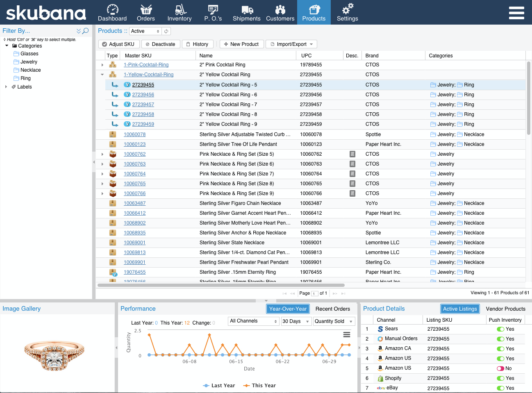532x393 pixels.
Task: Click the Manual Orders channel icon
Action: click(380, 339)
